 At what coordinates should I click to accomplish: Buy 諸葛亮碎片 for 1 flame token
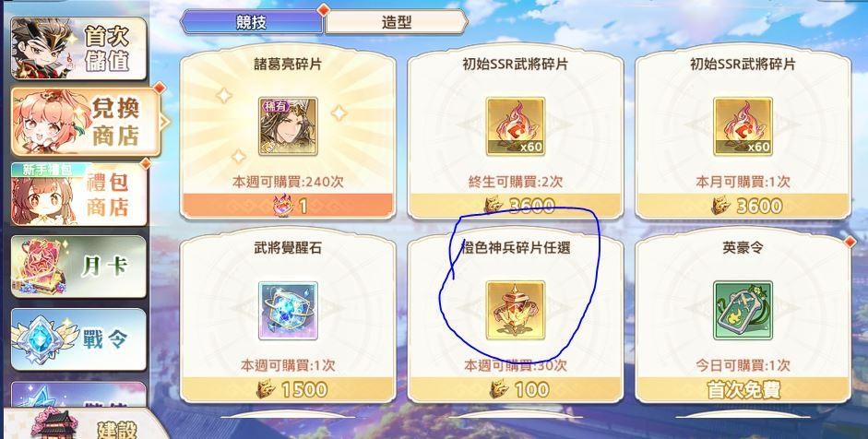288,206
